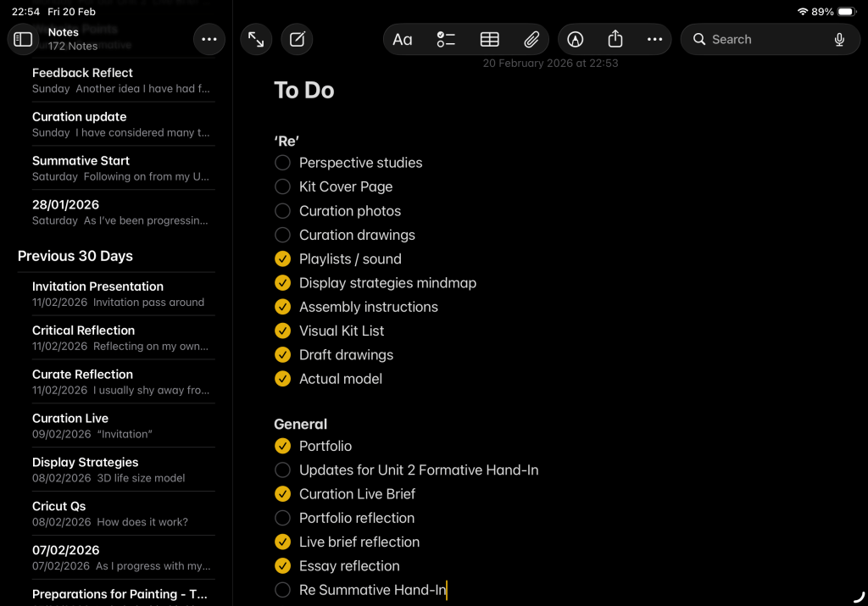Toggle the sidebar panel icon
Screen dimensions: 868x606
coord(24,39)
